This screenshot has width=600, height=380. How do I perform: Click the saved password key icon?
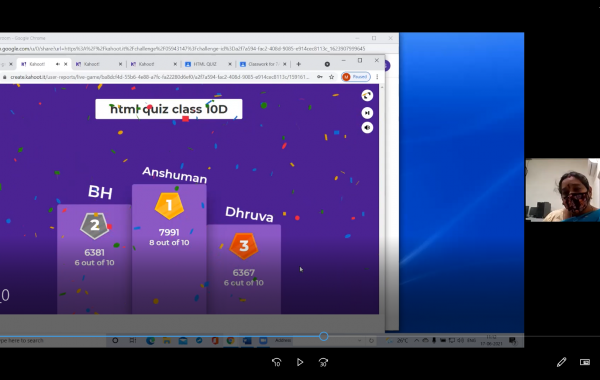click(x=320, y=77)
